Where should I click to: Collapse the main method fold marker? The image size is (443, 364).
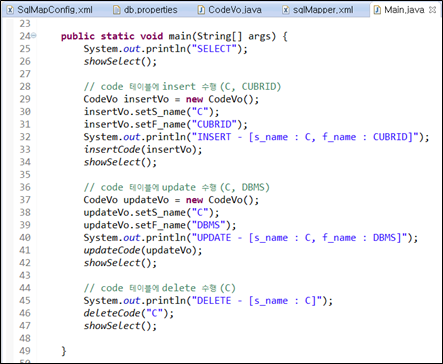34,35
